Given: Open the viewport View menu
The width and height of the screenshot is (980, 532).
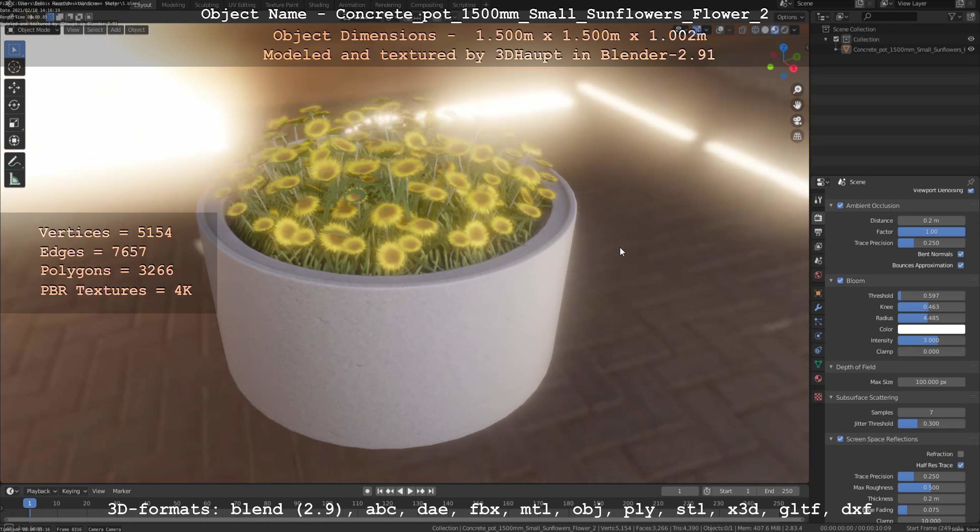Looking at the screenshot, I should click(73, 30).
